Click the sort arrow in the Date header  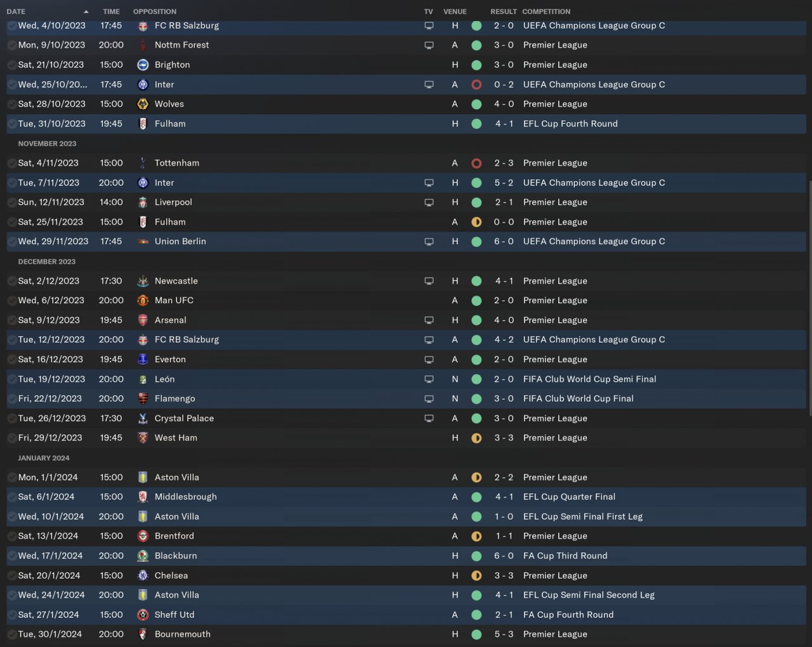tap(86, 11)
